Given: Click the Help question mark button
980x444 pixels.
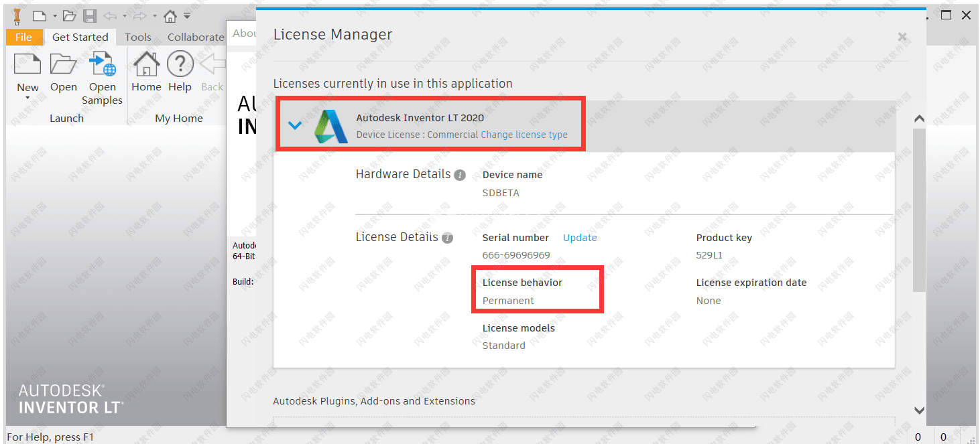Looking at the screenshot, I should 180,72.
